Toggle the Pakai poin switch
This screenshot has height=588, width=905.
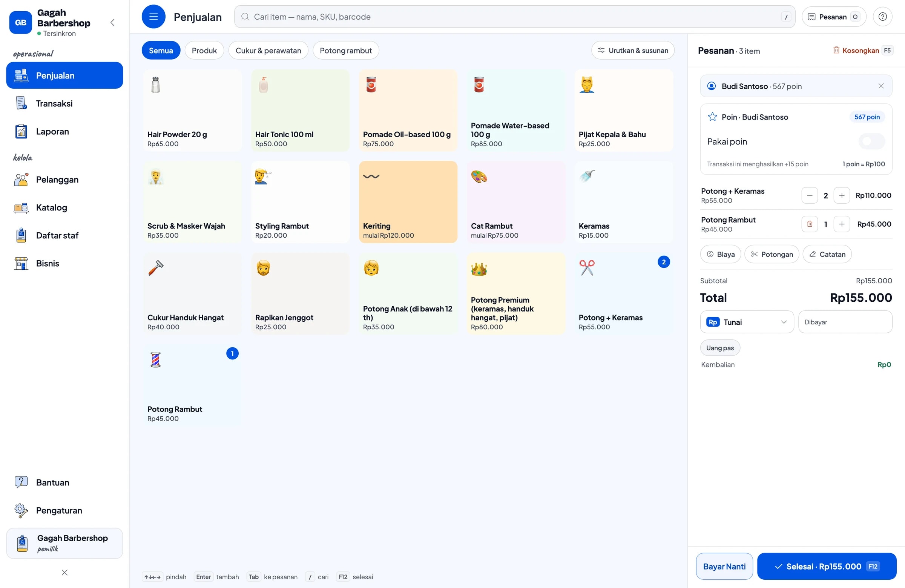871,141
